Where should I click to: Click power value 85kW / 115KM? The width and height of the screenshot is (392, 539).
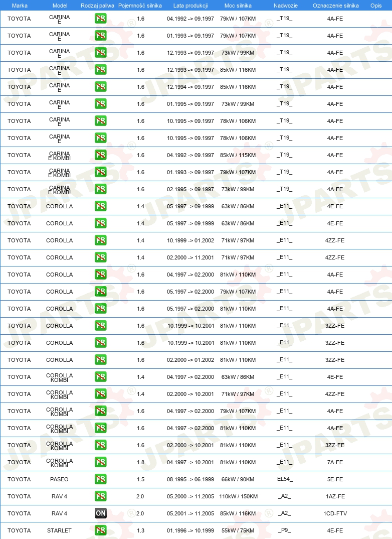point(238,155)
